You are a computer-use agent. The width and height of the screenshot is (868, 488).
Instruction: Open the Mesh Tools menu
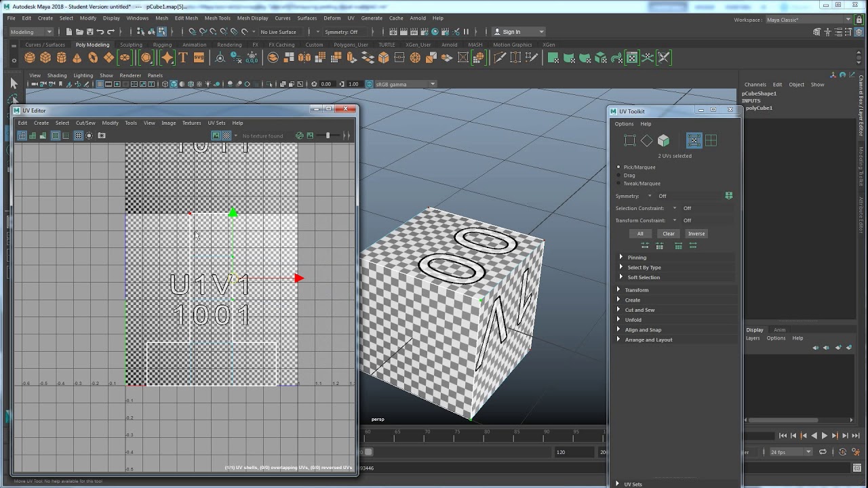[x=218, y=18]
